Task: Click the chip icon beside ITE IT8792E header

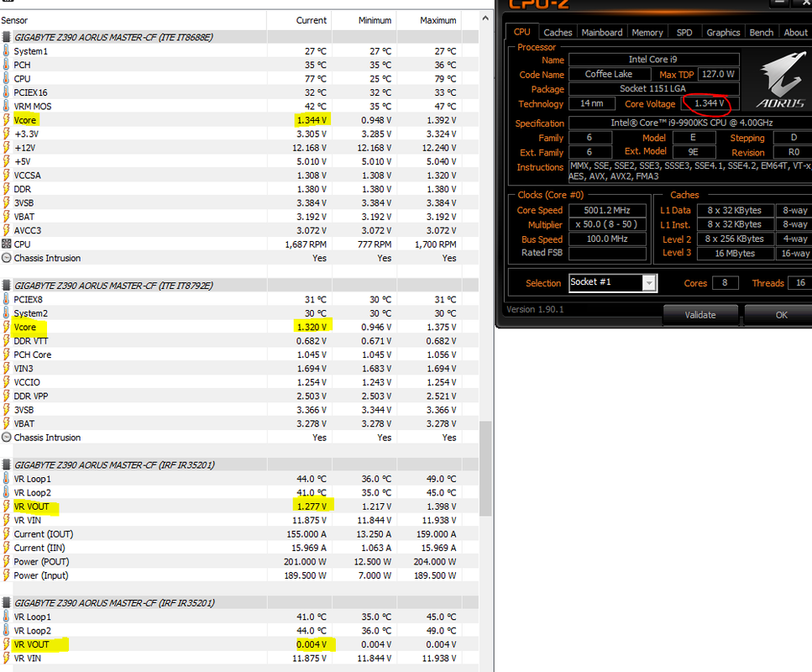Action: (x=6, y=286)
